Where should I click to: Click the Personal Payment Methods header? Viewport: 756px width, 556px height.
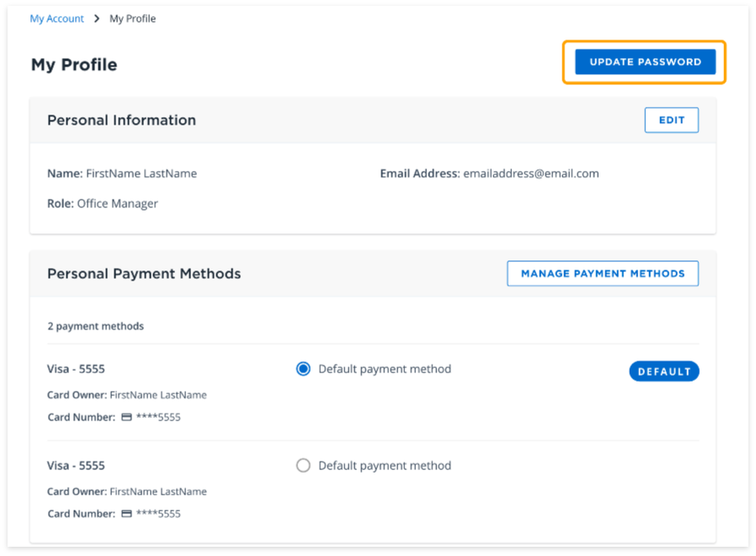point(144,274)
